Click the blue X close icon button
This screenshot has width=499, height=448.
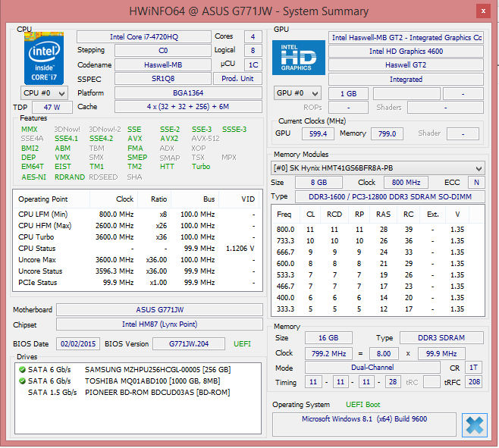coord(475,425)
